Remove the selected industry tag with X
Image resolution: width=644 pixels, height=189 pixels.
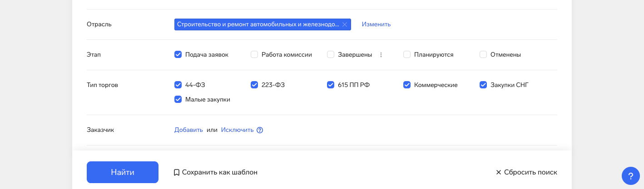(345, 24)
